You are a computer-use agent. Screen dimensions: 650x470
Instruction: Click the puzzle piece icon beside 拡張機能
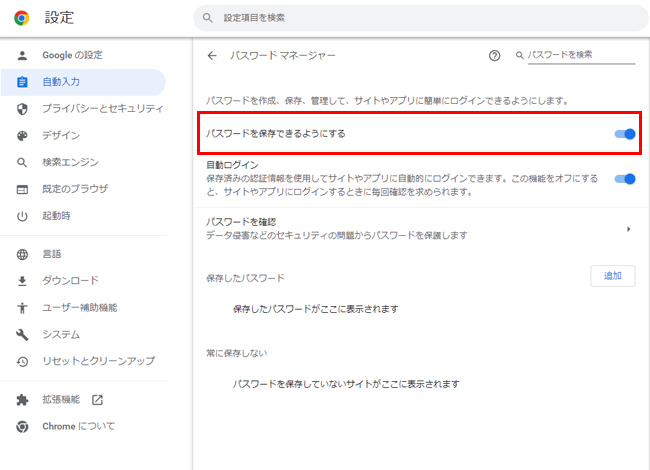click(22, 400)
